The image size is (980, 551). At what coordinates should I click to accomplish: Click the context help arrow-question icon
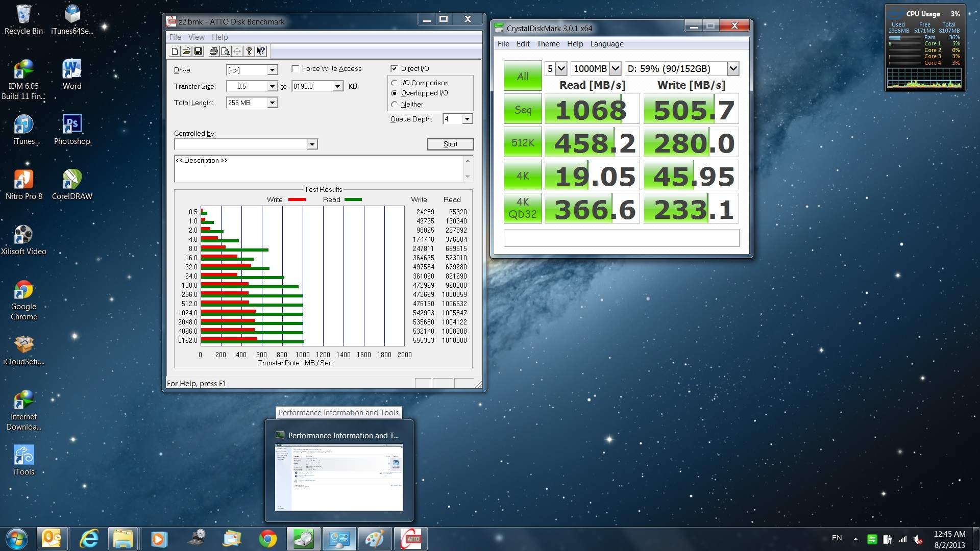pos(261,51)
